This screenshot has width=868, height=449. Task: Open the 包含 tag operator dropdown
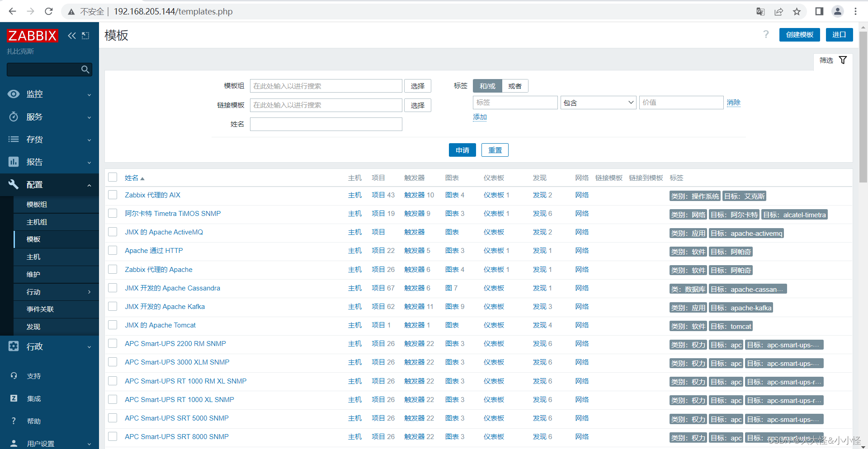point(598,103)
